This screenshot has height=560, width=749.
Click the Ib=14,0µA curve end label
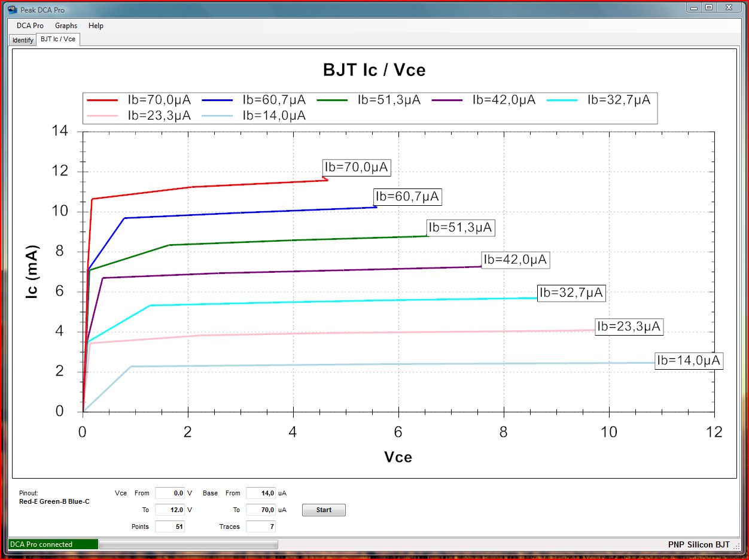pyautogui.click(x=689, y=360)
